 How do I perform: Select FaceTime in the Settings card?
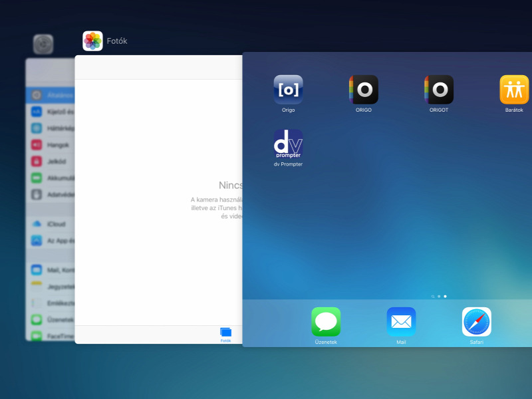[51, 336]
